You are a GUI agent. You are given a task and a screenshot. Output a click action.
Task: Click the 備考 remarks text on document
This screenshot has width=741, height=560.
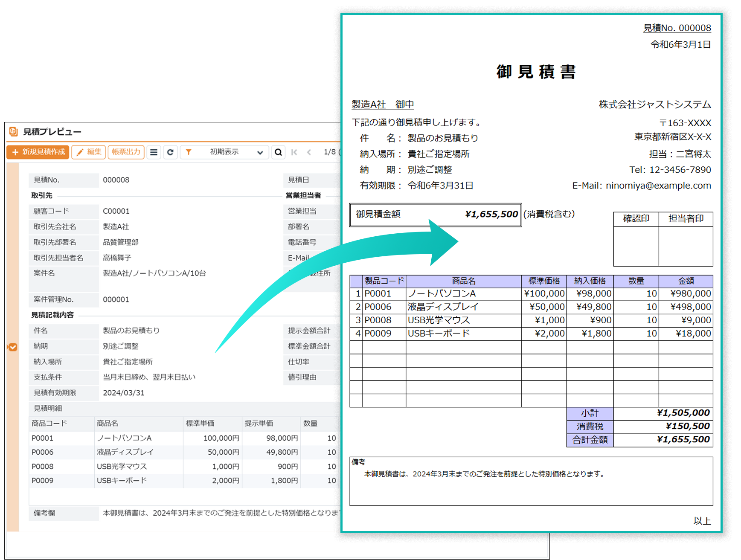[x=484, y=474]
